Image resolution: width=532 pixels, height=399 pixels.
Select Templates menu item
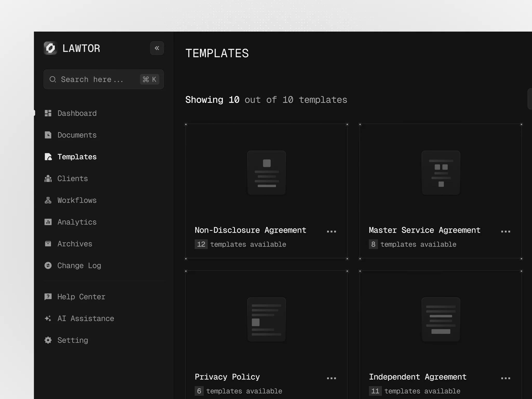pos(77,157)
